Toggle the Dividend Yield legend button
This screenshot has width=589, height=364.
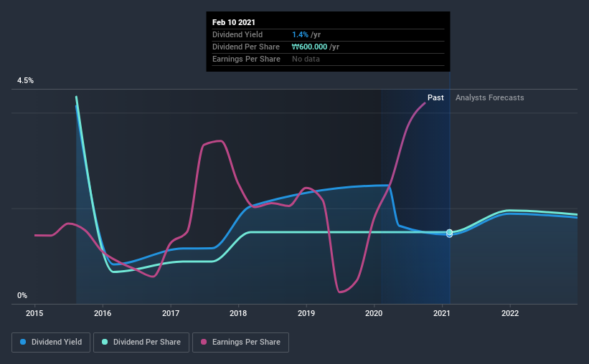click(x=51, y=343)
